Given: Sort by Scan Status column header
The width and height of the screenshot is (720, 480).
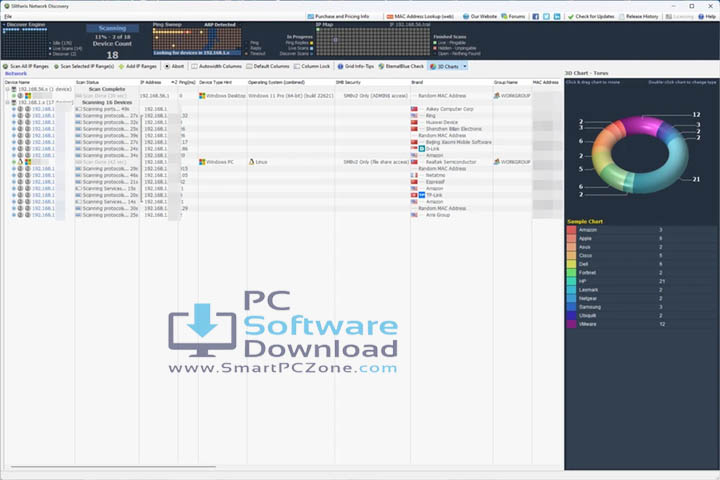Looking at the screenshot, I should [107, 83].
